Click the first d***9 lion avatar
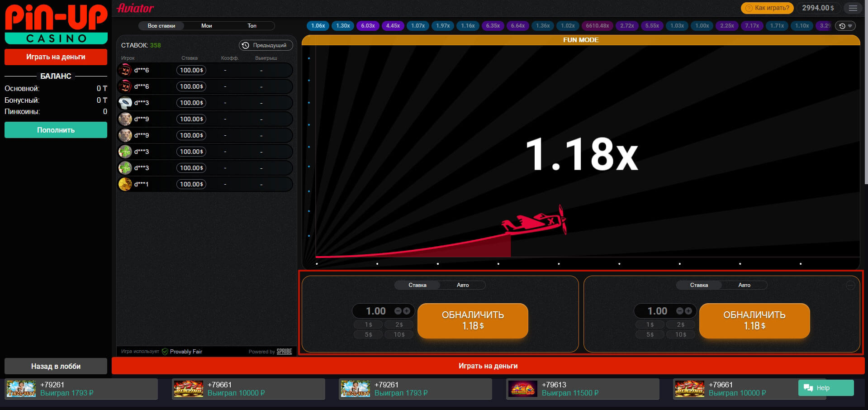868x410 pixels. [x=125, y=119]
